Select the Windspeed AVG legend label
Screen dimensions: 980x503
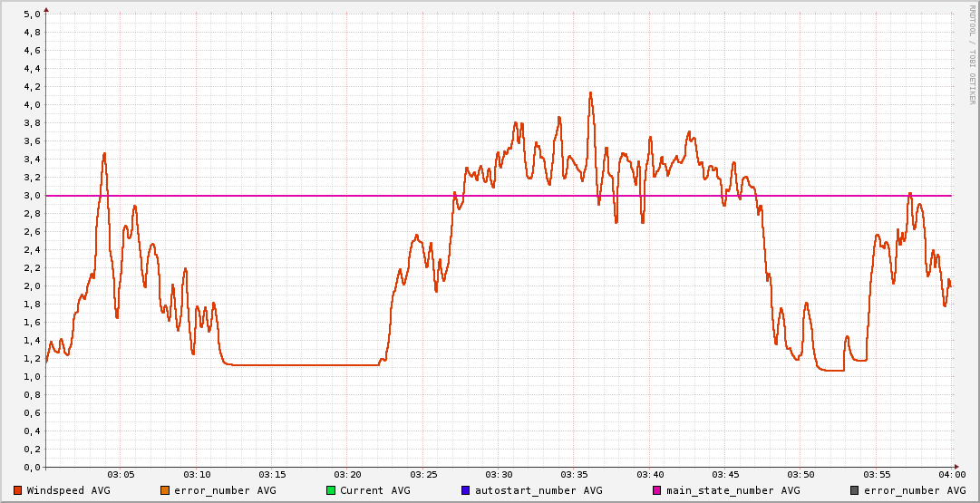[68, 490]
